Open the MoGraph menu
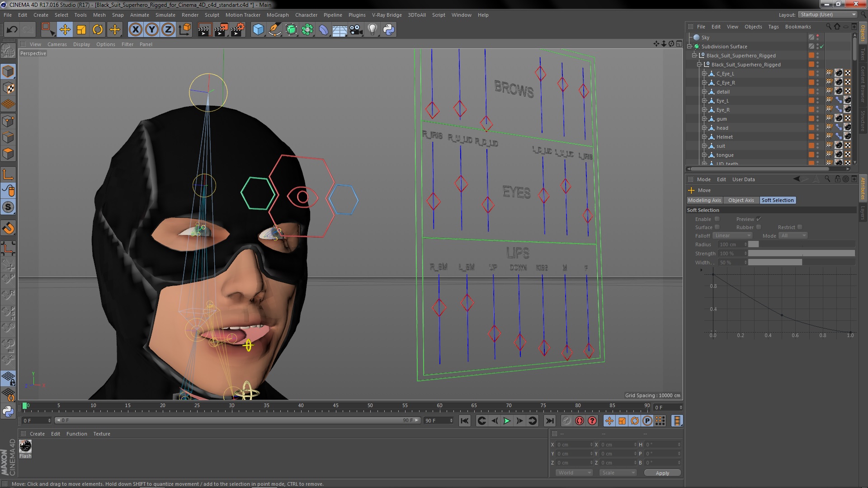 tap(278, 15)
